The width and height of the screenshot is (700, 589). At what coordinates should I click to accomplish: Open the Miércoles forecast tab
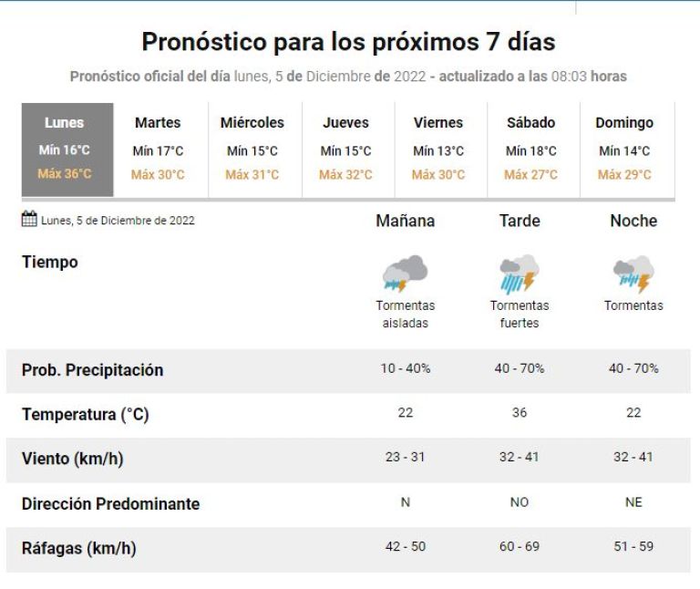point(252,150)
